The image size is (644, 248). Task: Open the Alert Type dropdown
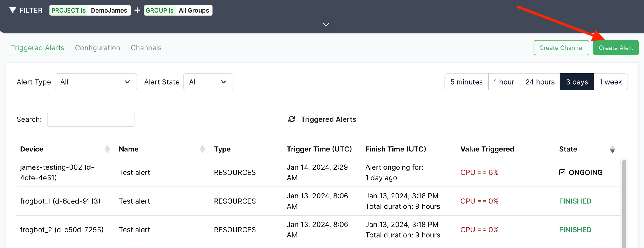(x=96, y=82)
